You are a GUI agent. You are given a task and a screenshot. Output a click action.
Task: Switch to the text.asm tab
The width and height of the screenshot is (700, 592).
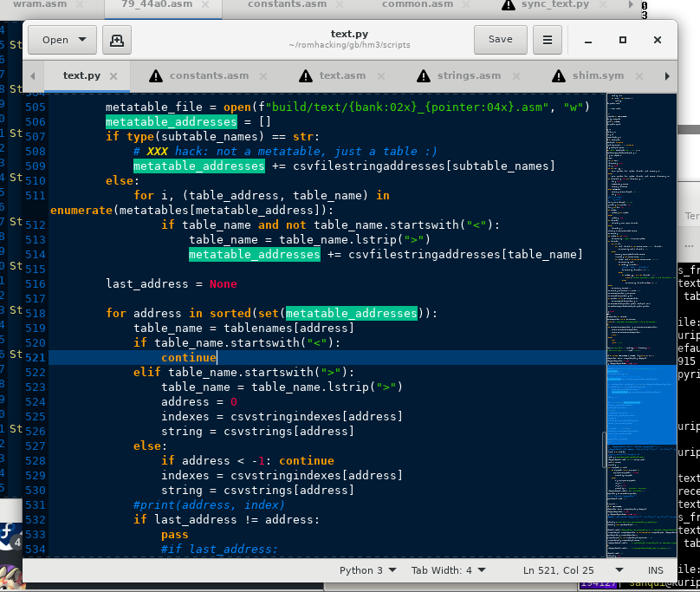pos(342,75)
